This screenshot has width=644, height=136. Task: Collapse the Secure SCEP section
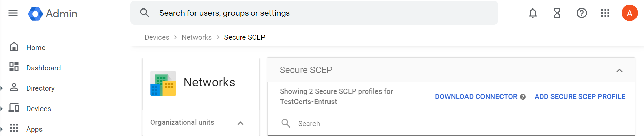(x=620, y=71)
